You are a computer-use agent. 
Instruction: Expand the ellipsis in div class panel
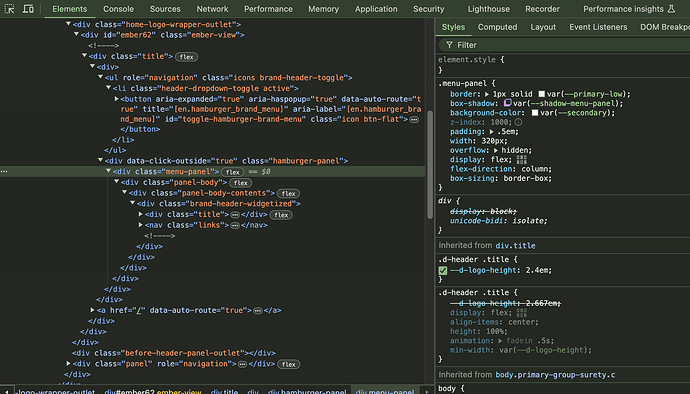[x=242, y=364]
